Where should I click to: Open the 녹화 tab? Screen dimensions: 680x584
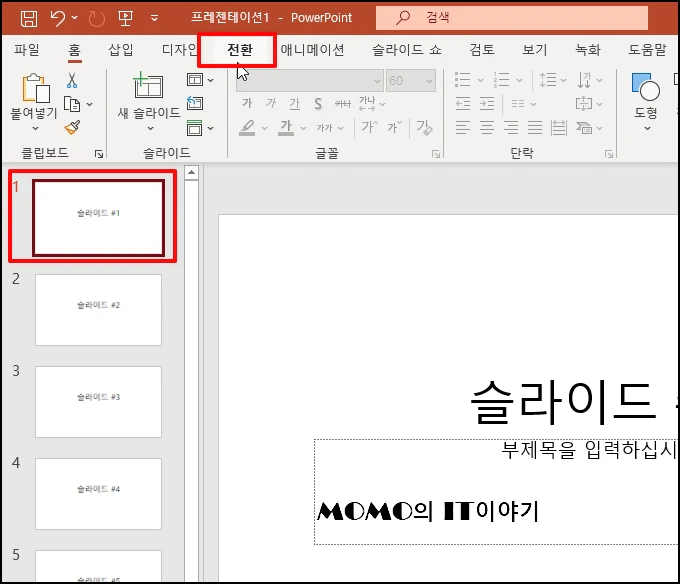tap(588, 50)
